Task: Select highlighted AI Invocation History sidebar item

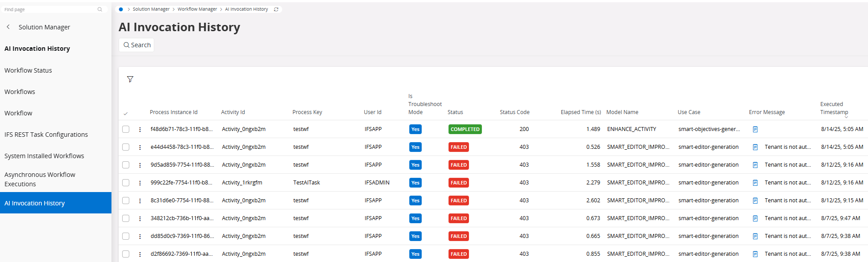Action: [x=56, y=203]
